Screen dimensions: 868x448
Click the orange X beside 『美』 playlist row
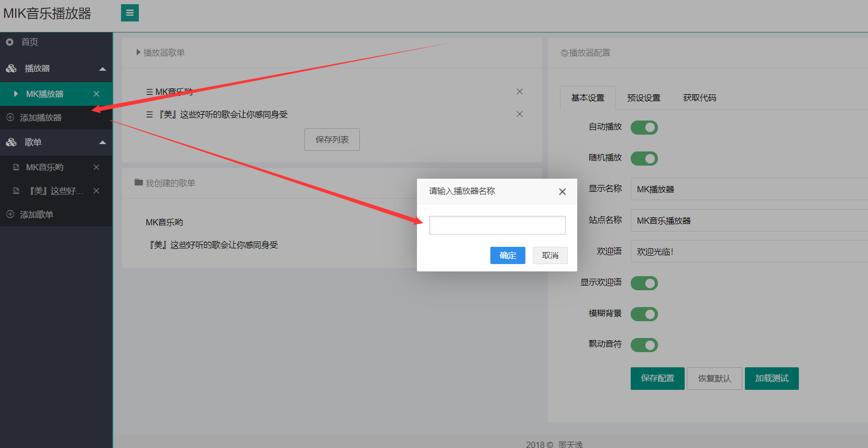pyautogui.click(x=519, y=114)
